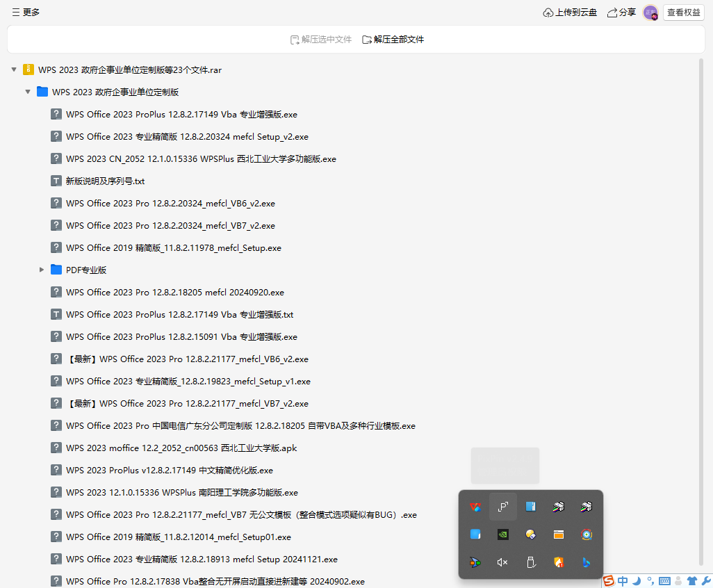Screen dimensions: 713x588
Task: Open the Bing tray icon
Action: coord(586,562)
